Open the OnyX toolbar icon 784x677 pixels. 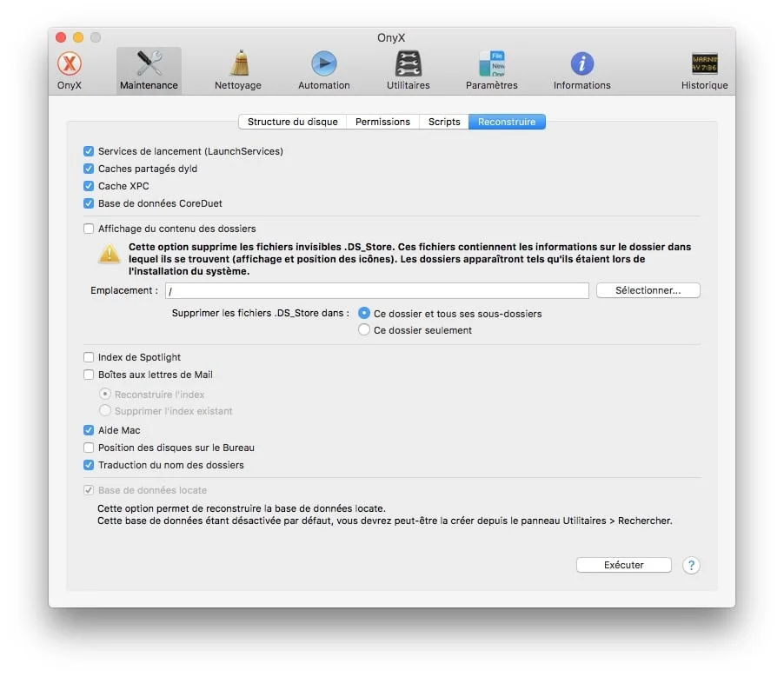pyautogui.click(x=69, y=70)
